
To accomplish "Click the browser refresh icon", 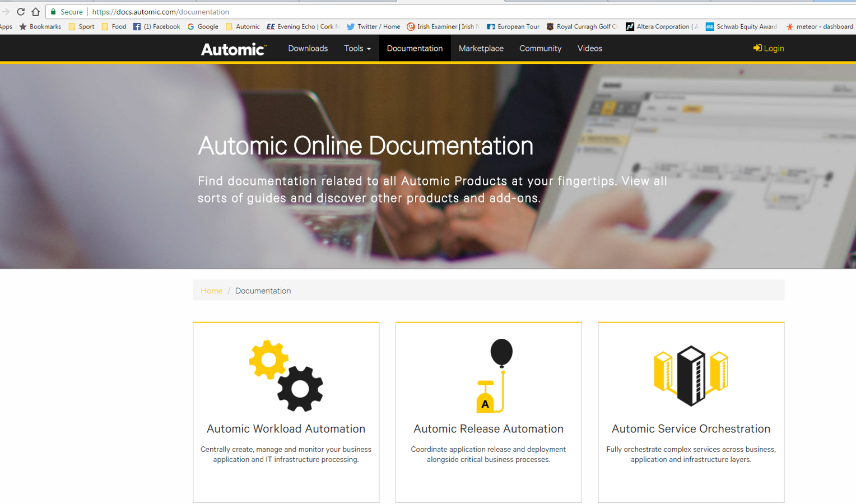I will coord(21,11).
